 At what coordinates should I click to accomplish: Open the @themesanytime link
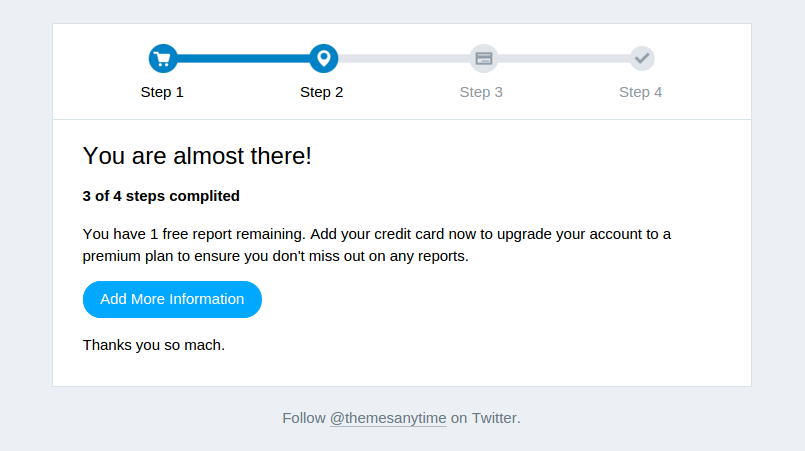click(x=388, y=418)
